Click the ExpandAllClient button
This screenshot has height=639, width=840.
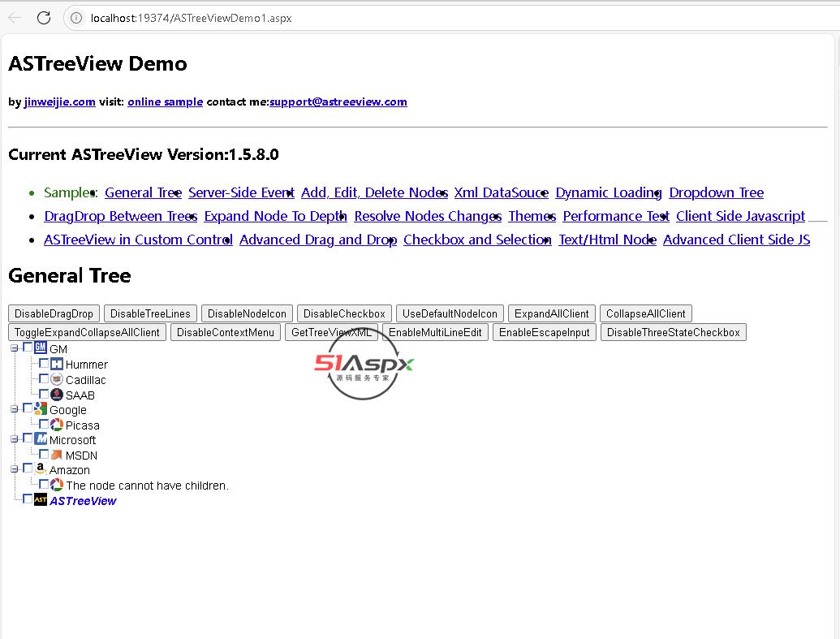point(552,313)
